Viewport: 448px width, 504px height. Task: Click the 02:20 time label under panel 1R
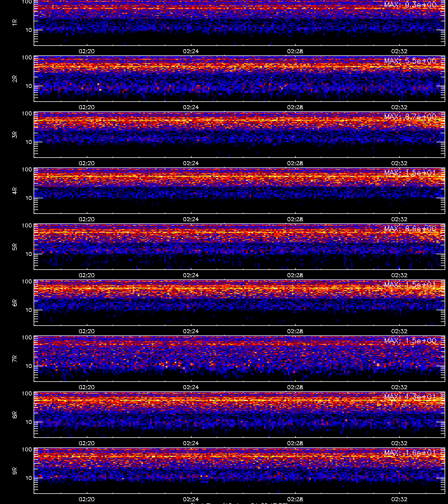coord(87,51)
